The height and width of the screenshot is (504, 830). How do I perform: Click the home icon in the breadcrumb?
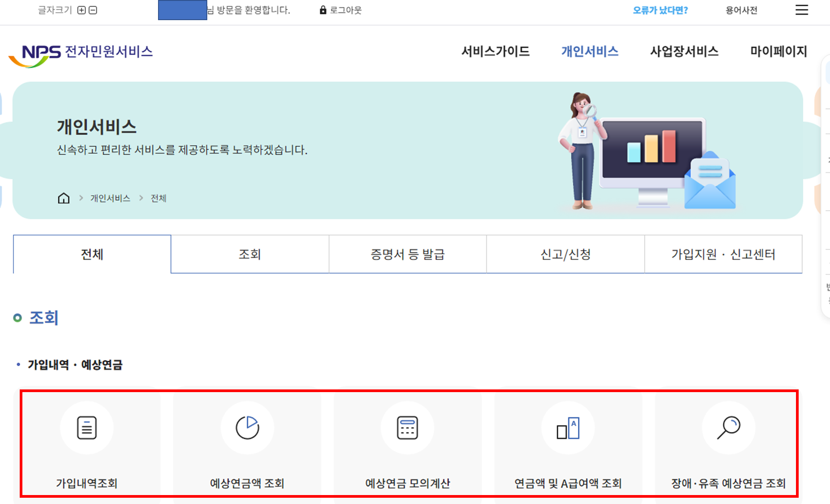64,198
